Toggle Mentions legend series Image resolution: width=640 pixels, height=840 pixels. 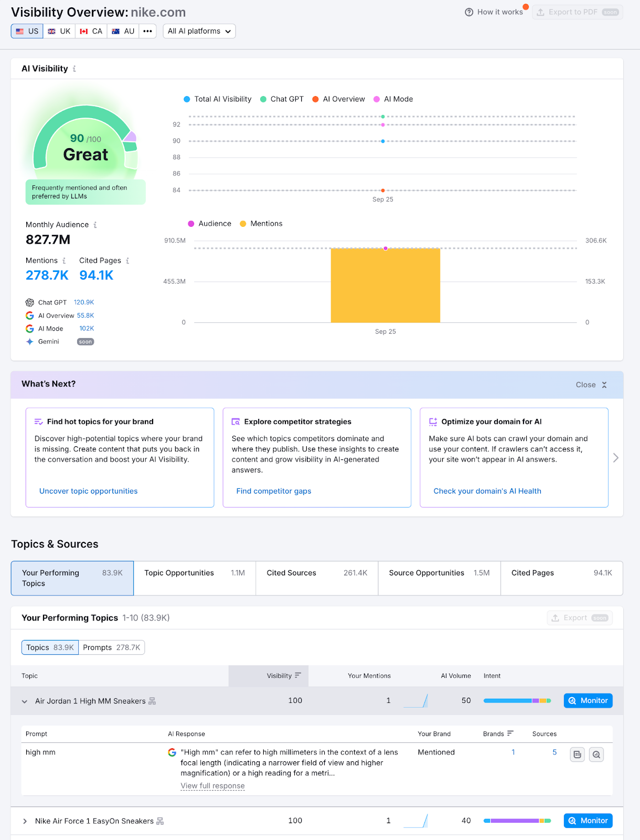pyautogui.click(x=261, y=224)
